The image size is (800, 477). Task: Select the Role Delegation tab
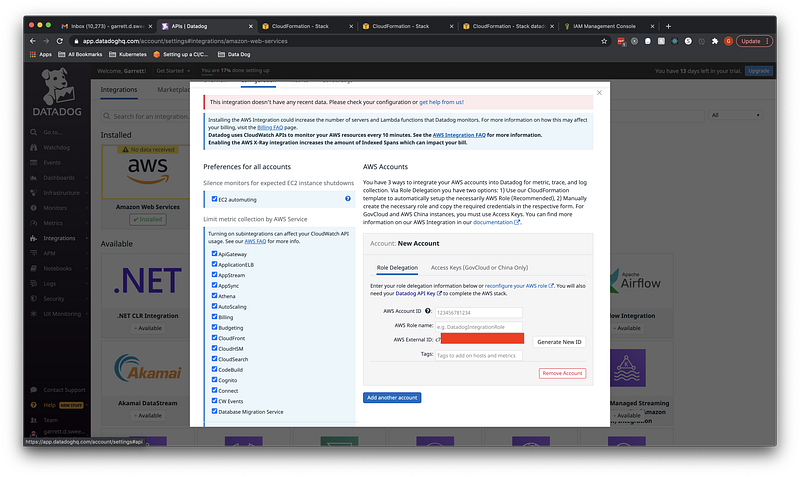397,268
